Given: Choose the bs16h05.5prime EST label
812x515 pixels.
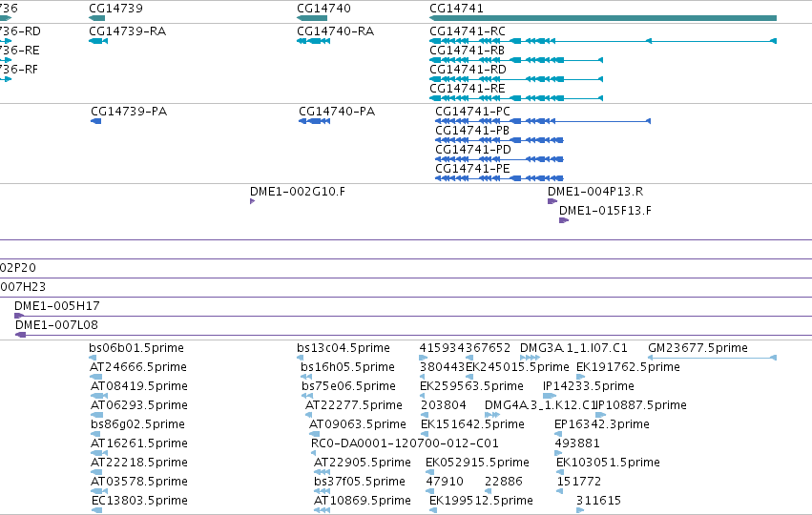Looking at the screenshot, I should pyautogui.click(x=347, y=367).
